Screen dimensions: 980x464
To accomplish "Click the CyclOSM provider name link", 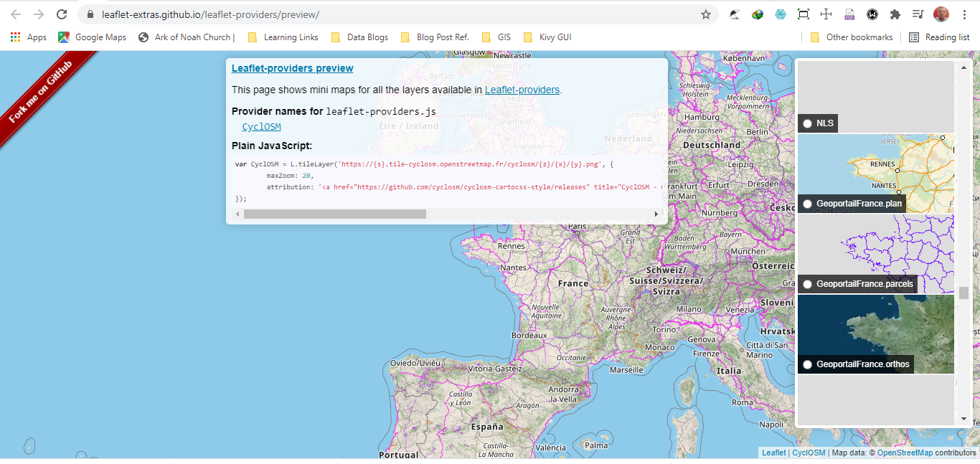I will click(261, 127).
